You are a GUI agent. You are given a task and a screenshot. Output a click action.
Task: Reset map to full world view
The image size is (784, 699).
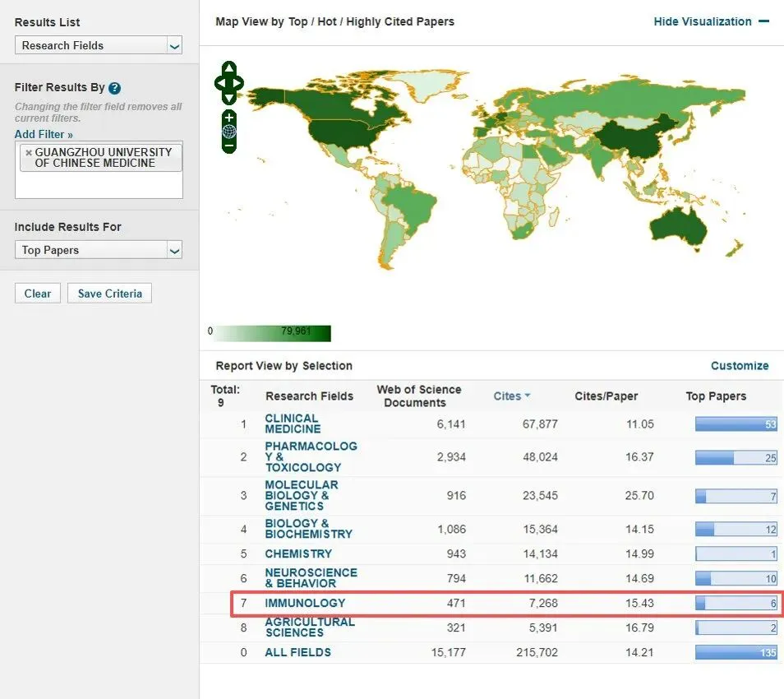(x=229, y=132)
